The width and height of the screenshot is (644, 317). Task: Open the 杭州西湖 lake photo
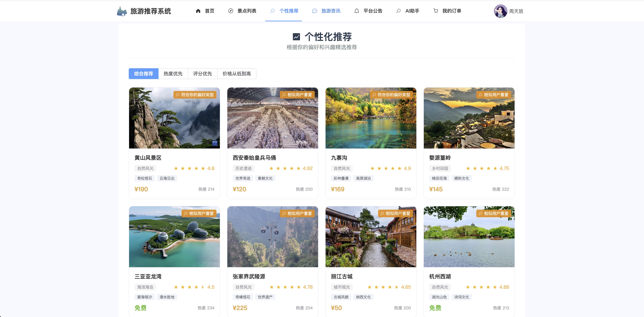click(469, 237)
